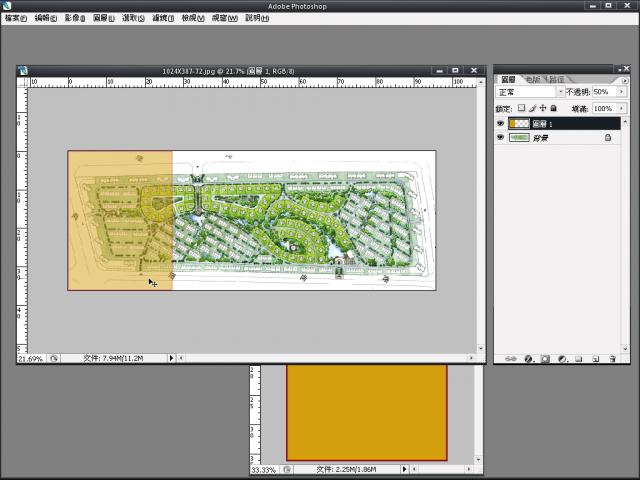Click the zoom percentage field showing 21.69%

tap(31, 357)
